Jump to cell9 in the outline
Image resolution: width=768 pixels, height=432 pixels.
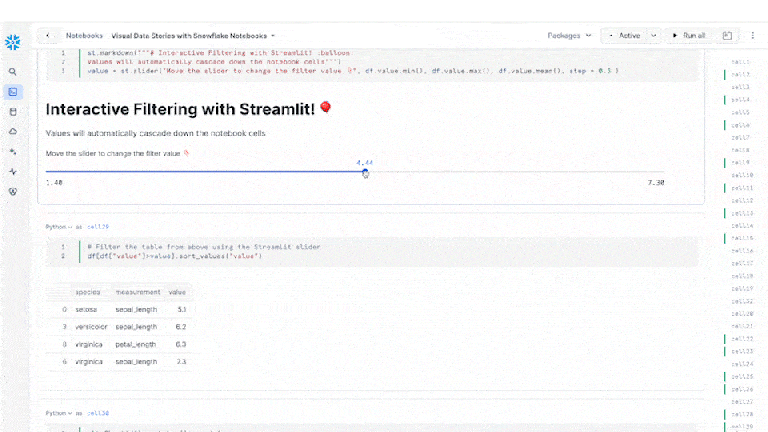[x=740, y=162]
